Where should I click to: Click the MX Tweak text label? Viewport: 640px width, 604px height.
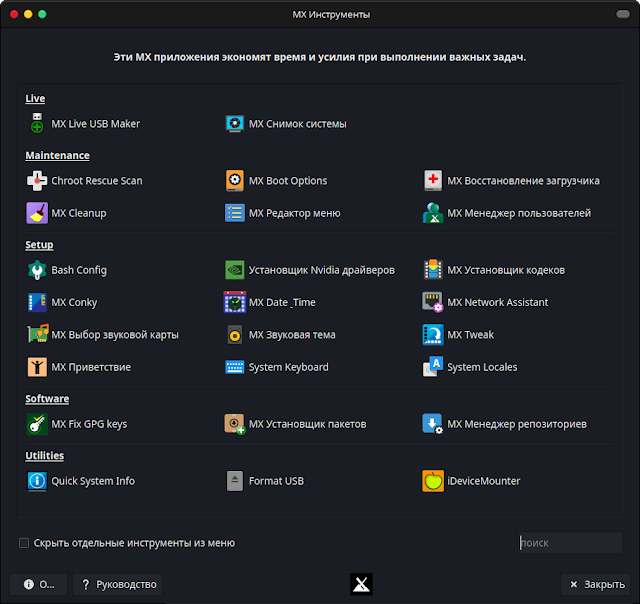tap(470, 335)
